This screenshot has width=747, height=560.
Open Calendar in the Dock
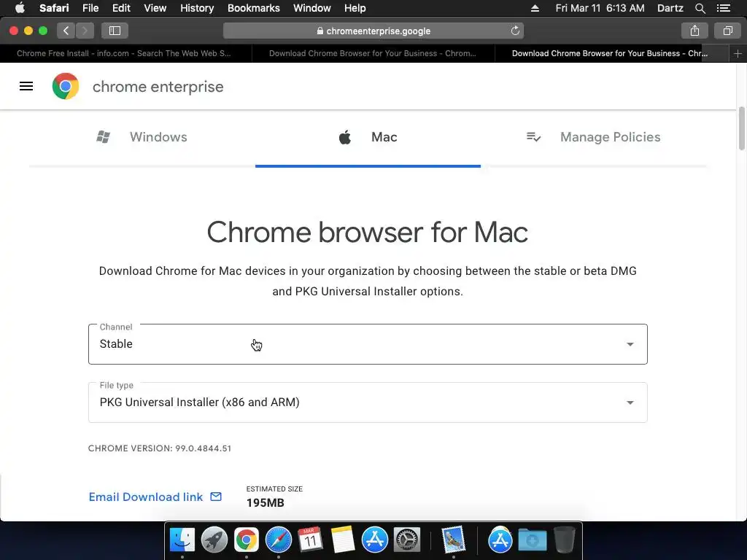click(310, 540)
